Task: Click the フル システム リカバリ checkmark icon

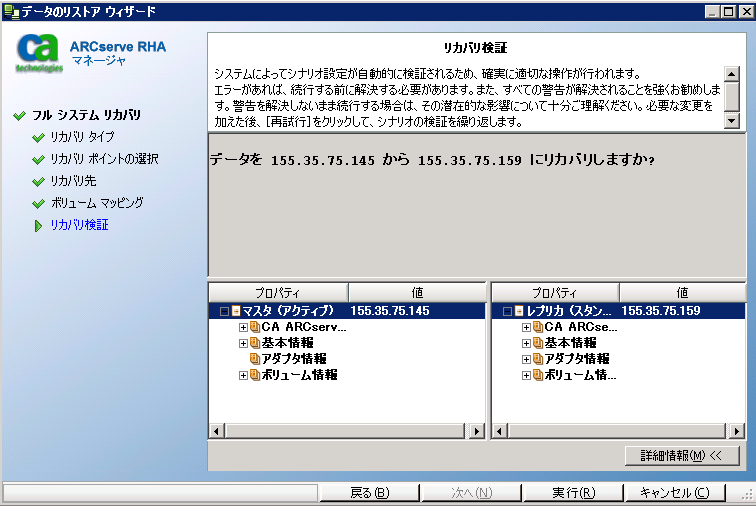Action: tap(19, 116)
